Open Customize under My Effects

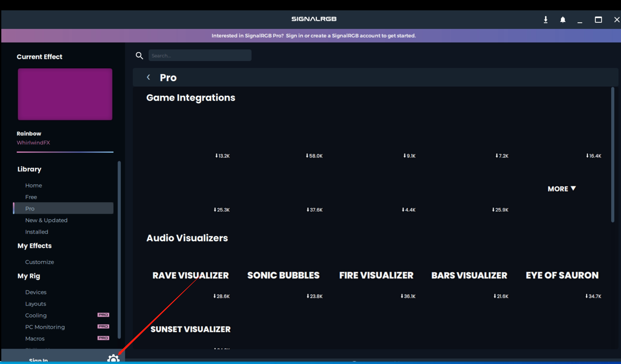tap(39, 262)
